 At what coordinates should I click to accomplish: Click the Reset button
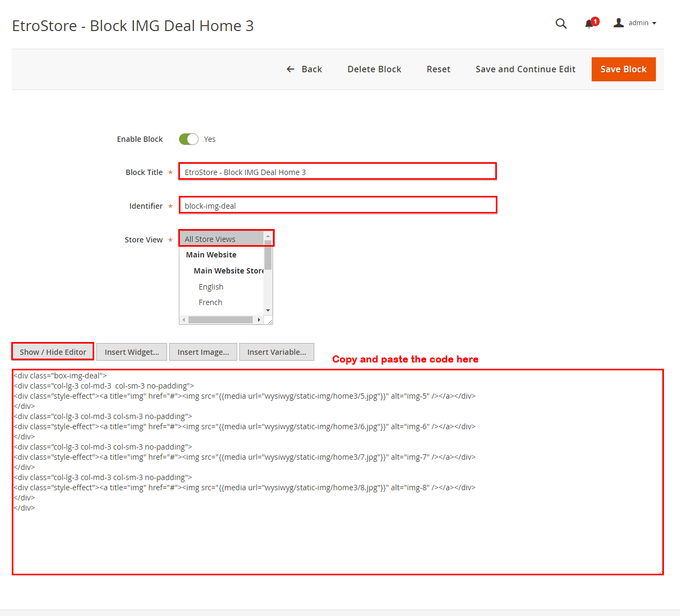tap(439, 69)
